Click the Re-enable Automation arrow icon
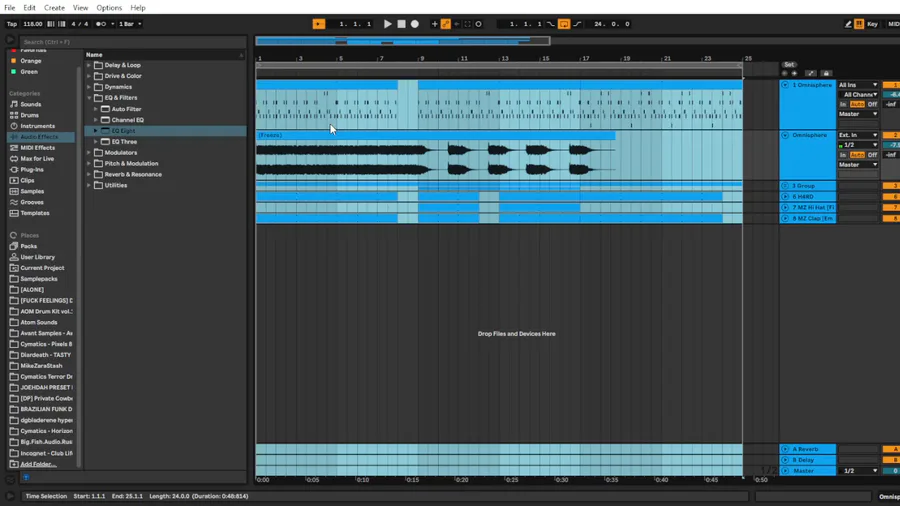This screenshot has width=900, height=506. click(x=457, y=24)
